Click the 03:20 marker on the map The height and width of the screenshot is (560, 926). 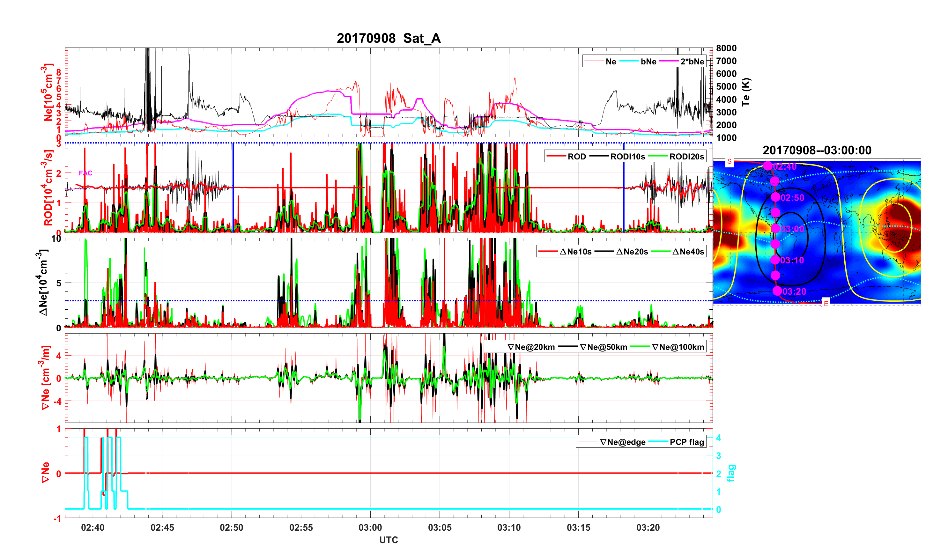[777, 291]
